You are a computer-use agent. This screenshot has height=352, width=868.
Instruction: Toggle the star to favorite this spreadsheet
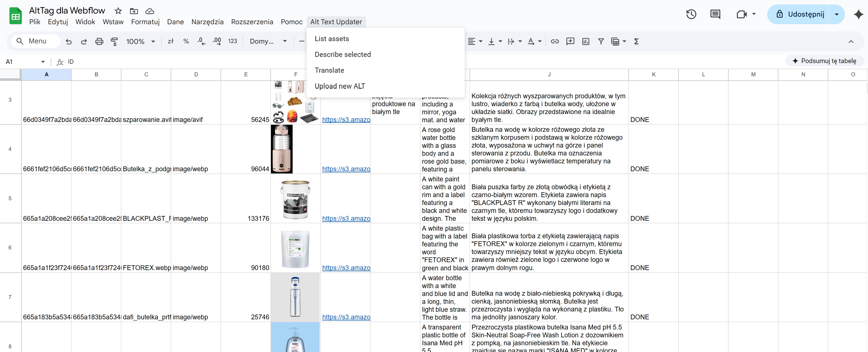(x=118, y=11)
